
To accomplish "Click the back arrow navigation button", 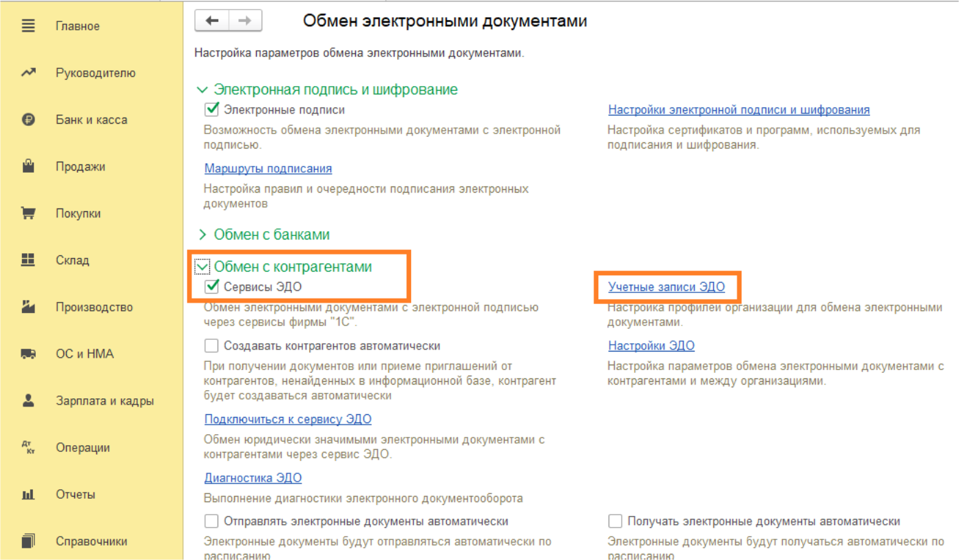I will pos(212,21).
